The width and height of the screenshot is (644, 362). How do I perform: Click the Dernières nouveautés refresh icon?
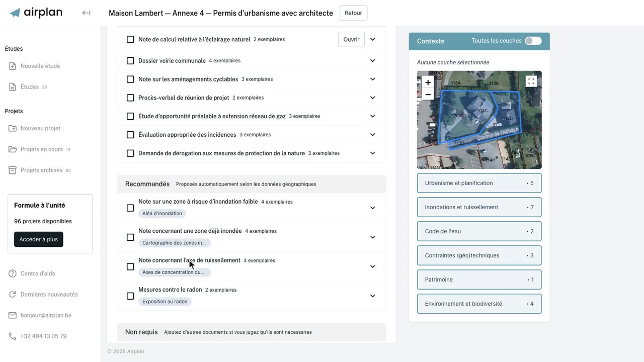[13, 295]
